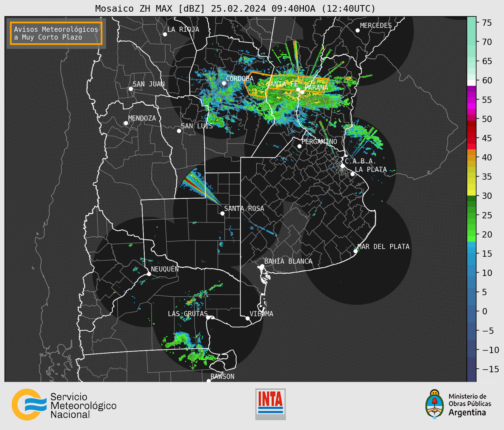The height and width of the screenshot is (430, 504).
Task: Click the 55 dBZ magenta colorbar band
Action: [x=471, y=100]
